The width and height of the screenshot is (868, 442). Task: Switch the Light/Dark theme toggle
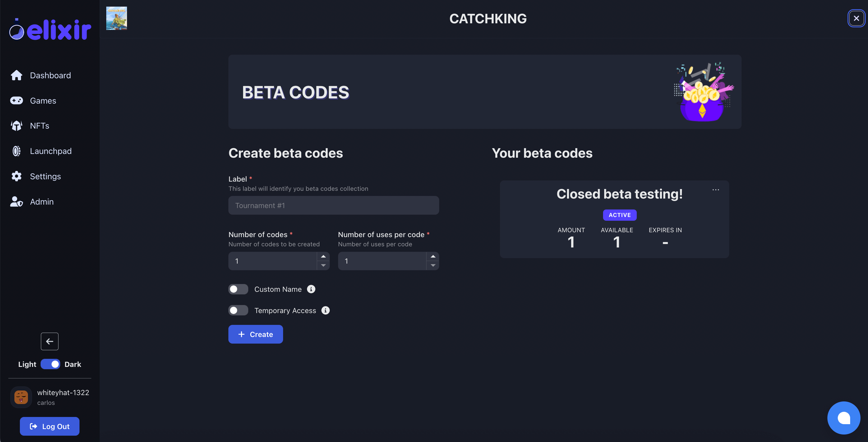pos(50,364)
